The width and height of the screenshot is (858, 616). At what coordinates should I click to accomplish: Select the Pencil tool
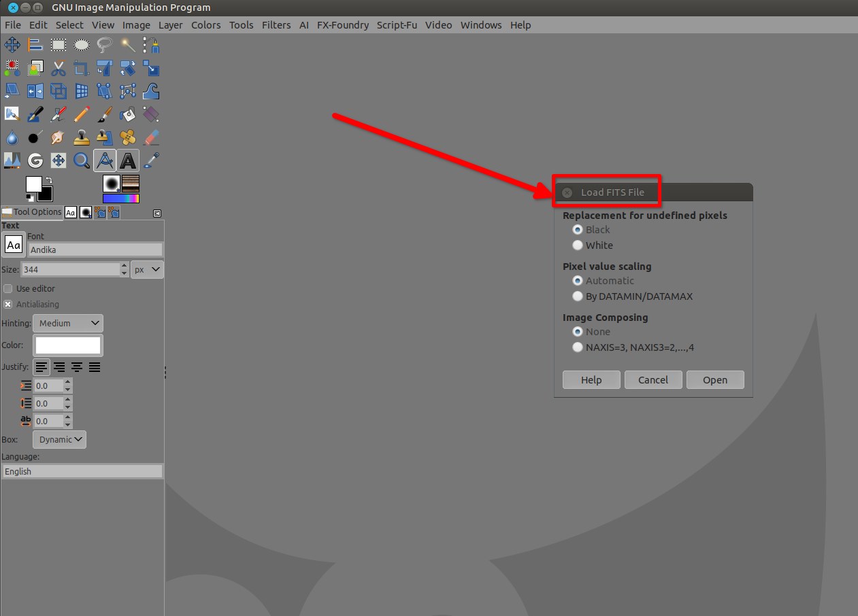(82, 114)
